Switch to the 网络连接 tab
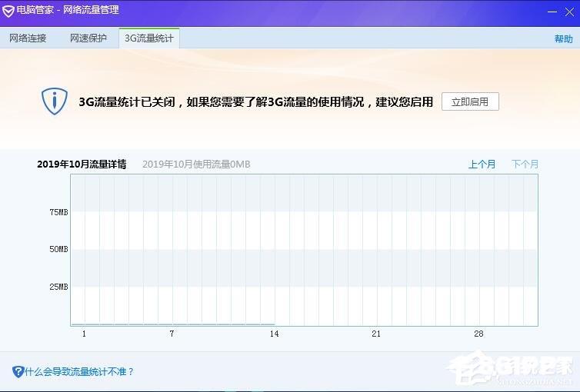The image size is (580, 392). [28, 38]
